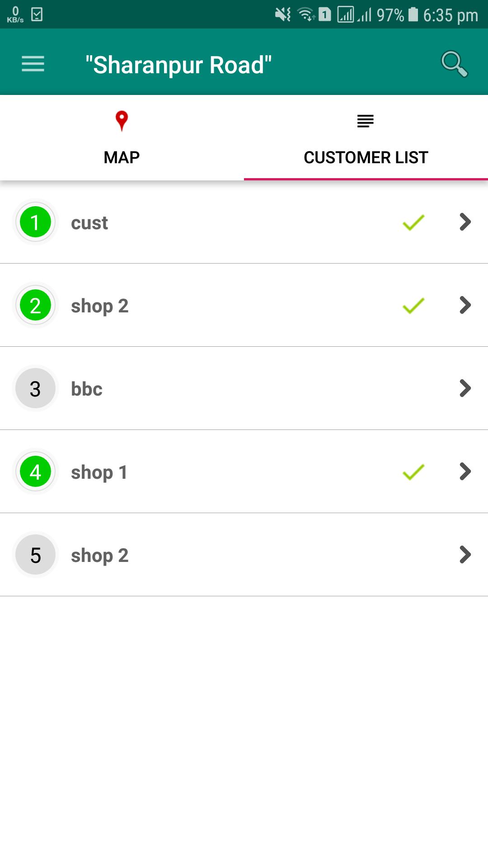Expand the cust row chevron
The image size is (488, 868).
pyautogui.click(x=465, y=222)
